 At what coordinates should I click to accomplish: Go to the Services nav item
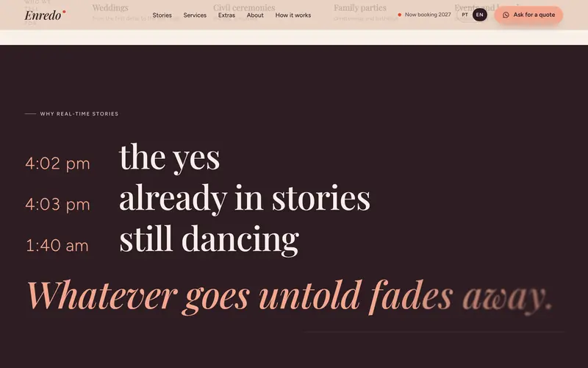pos(195,15)
